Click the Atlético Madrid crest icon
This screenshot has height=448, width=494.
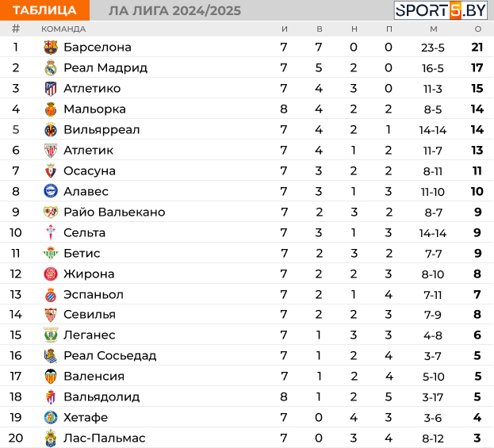[x=51, y=89]
